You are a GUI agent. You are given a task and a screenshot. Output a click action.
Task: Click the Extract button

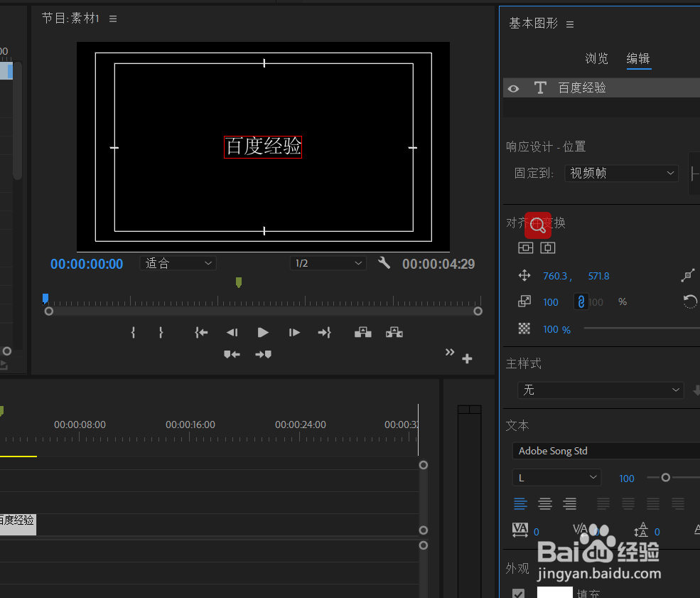[394, 332]
